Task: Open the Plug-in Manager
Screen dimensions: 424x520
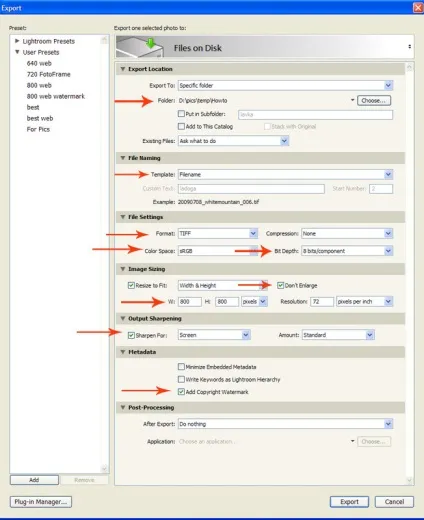Action: pos(41,502)
